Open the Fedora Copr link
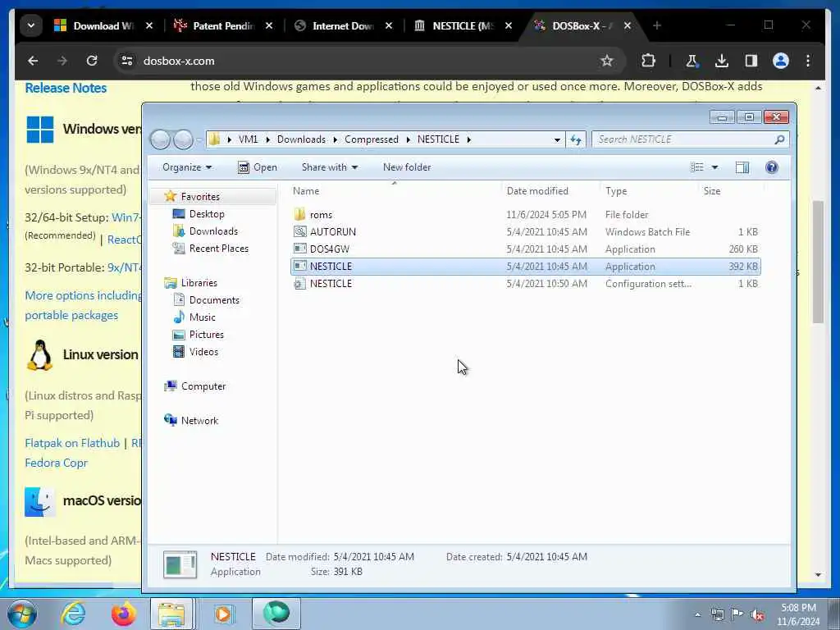 (x=57, y=463)
